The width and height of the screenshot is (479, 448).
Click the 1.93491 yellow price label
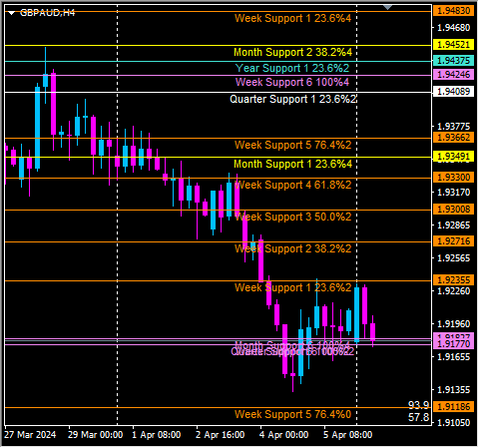tap(453, 157)
